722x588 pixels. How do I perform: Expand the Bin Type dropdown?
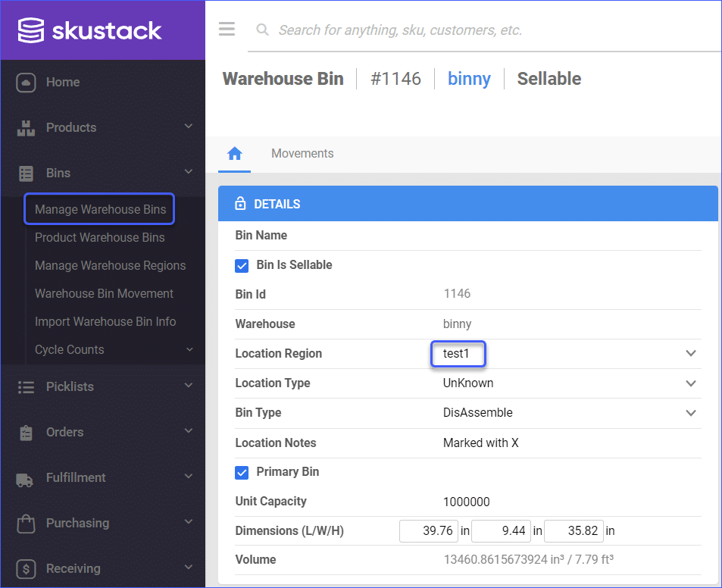[x=690, y=413]
